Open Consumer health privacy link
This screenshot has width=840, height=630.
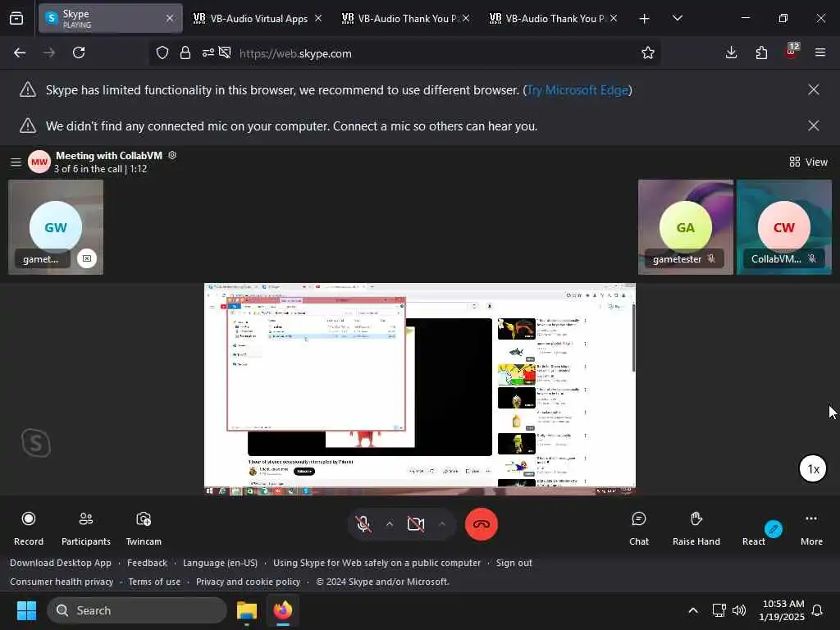(62, 582)
